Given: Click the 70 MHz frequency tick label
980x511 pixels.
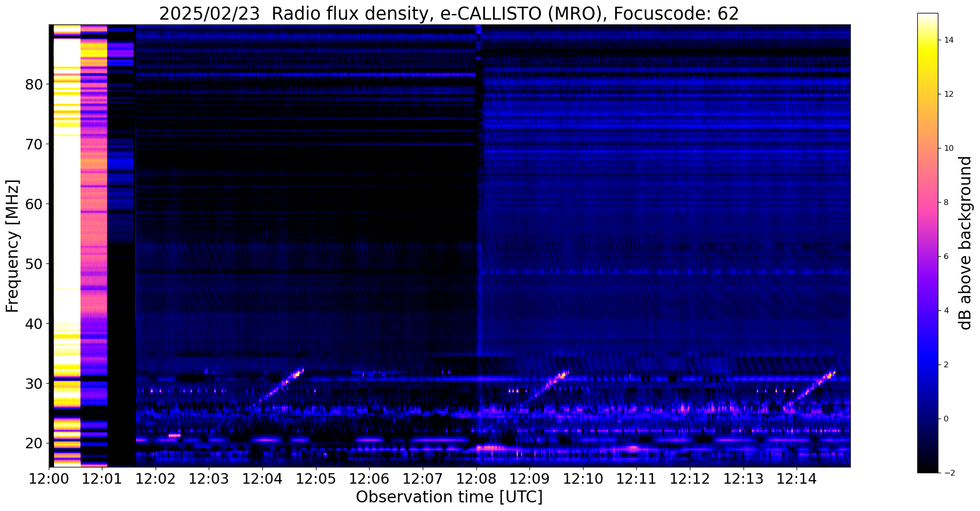Looking at the screenshot, I should click(x=34, y=144).
